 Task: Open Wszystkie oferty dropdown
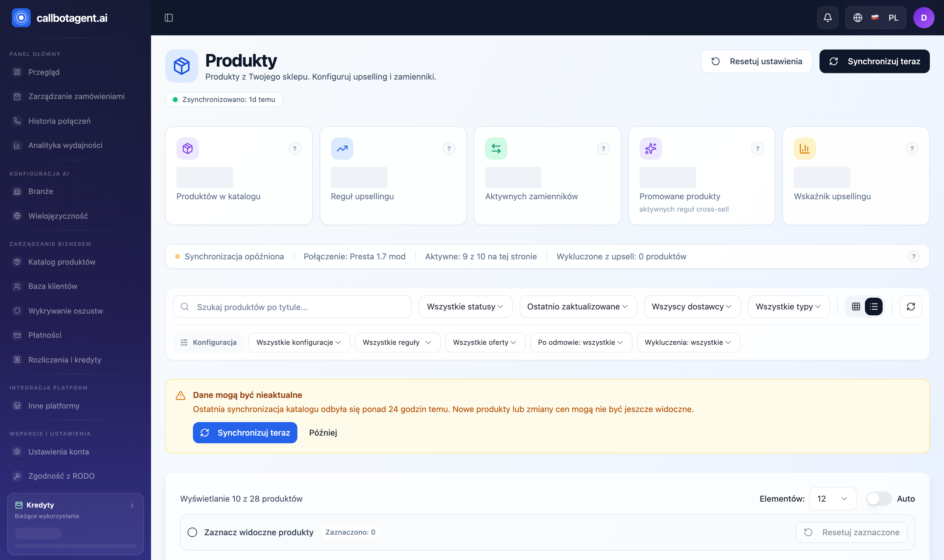tap(485, 342)
